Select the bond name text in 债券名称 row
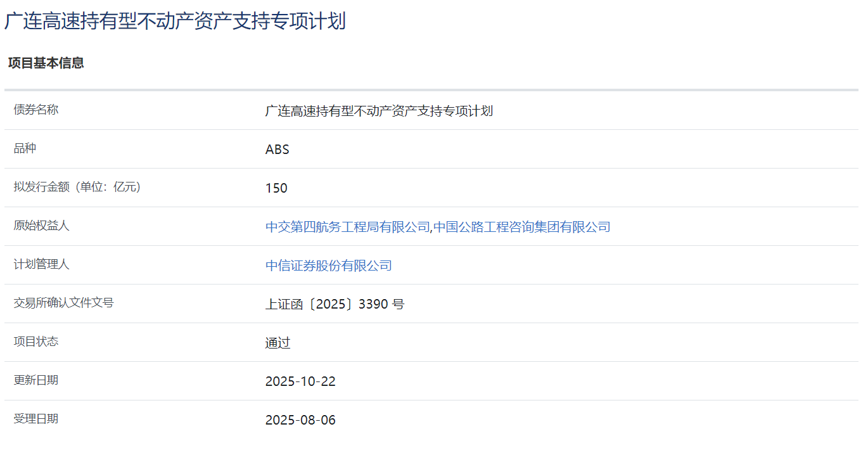868x474 pixels. [380, 110]
